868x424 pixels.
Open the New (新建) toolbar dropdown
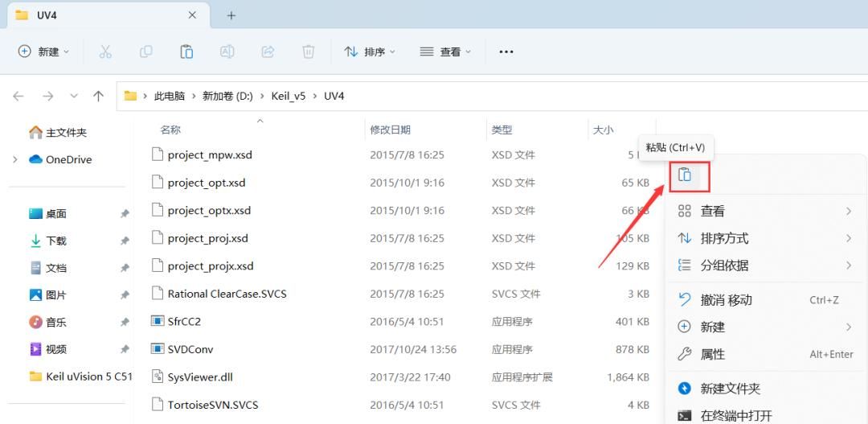point(43,51)
